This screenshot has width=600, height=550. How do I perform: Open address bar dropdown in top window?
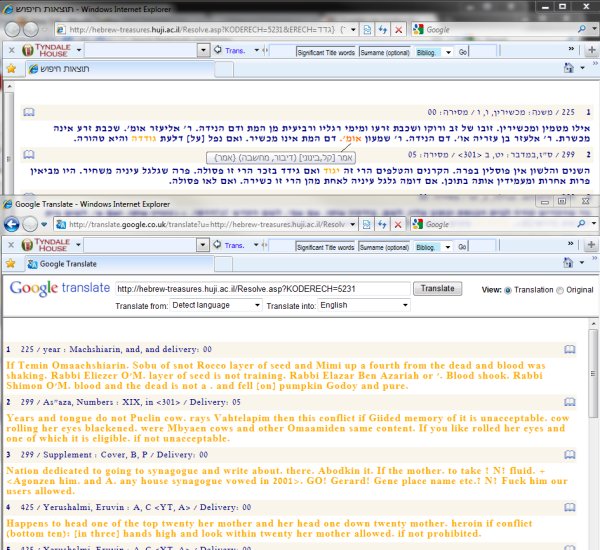tap(353, 29)
